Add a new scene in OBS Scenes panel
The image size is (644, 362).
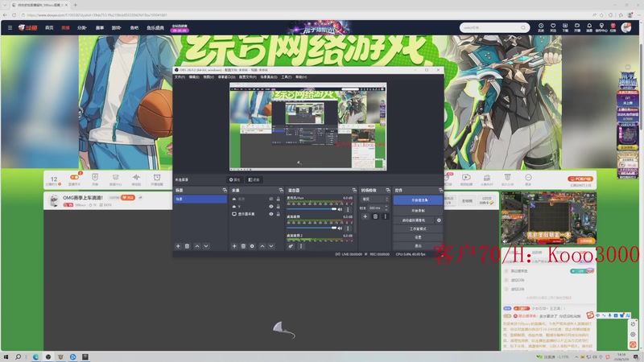click(x=178, y=246)
